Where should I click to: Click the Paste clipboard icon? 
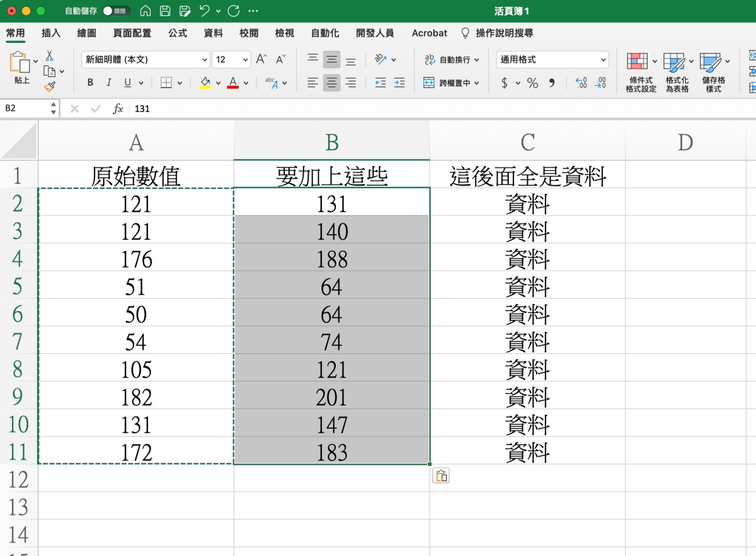pyautogui.click(x=20, y=62)
